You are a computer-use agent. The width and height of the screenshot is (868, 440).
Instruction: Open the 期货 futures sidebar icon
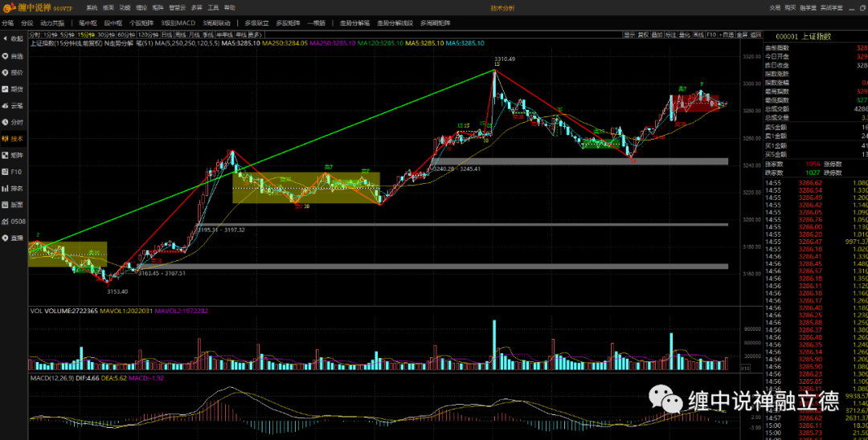[x=13, y=89]
